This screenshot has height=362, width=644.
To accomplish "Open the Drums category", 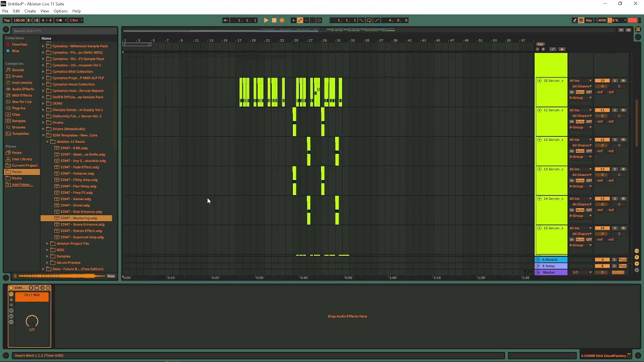I will (17, 76).
